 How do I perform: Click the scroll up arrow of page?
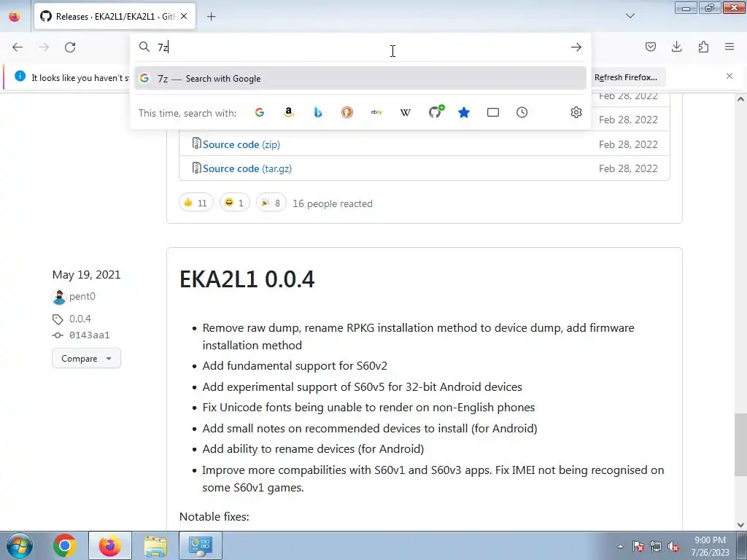[x=740, y=99]
